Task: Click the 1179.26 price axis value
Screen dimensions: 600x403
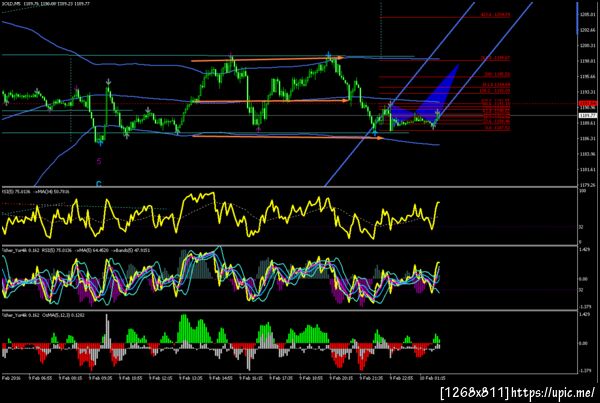Action: coord(587,184)
